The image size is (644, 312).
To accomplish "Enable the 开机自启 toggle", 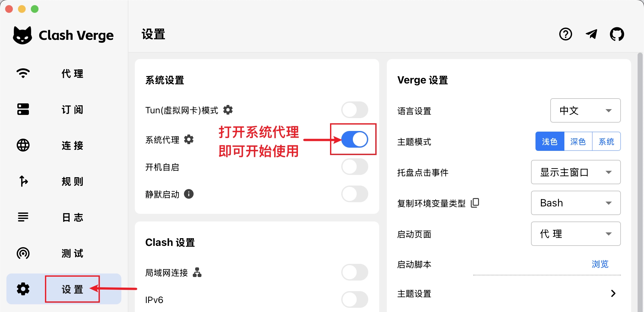I will point(355,167).
